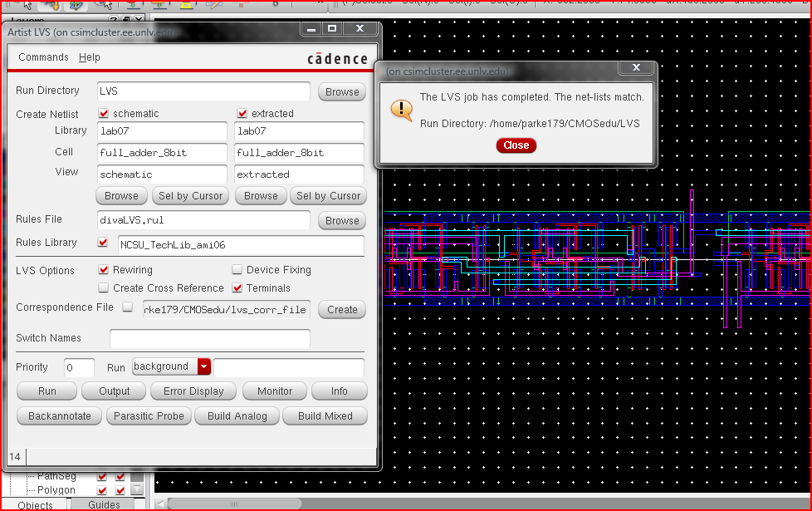Click the horizontal scrollbar left arrow
The image size is (812, 511).
pos(161,504)
